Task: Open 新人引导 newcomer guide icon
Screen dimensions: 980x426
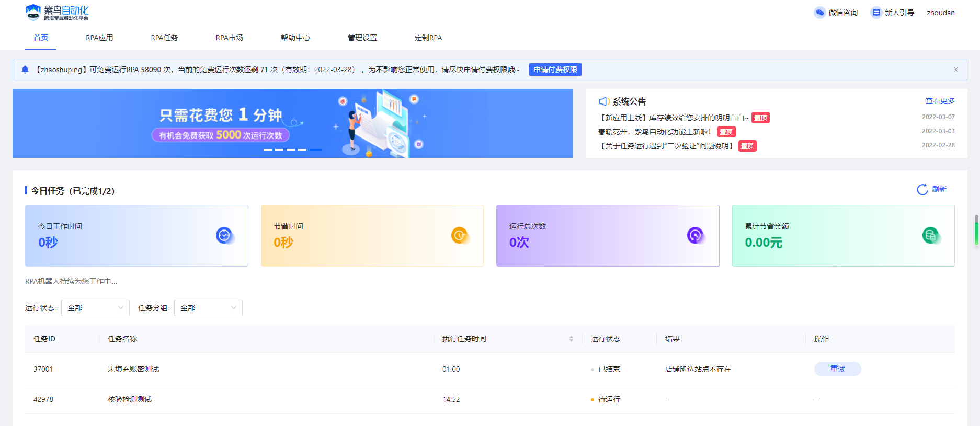Action: 876,13
